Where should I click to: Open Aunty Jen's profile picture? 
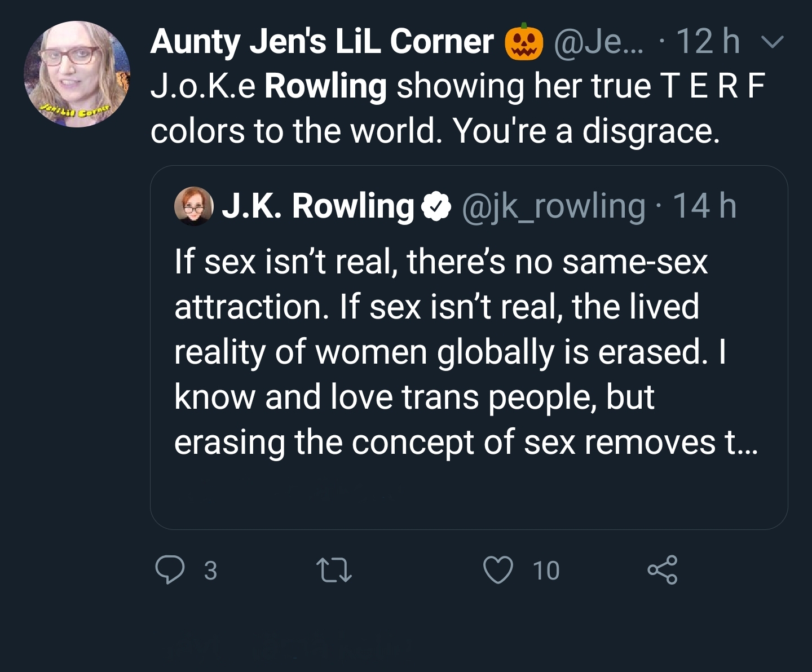pyautogui.click(x=77, y=74)
